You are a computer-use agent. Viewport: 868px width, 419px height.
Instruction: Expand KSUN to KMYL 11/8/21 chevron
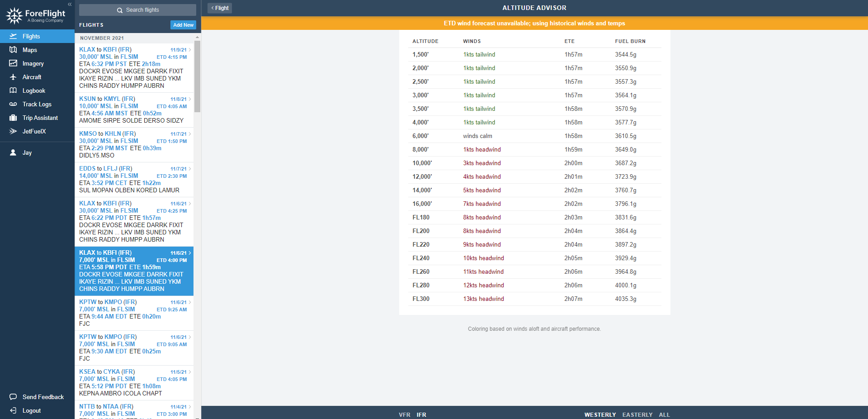point(190,99)
